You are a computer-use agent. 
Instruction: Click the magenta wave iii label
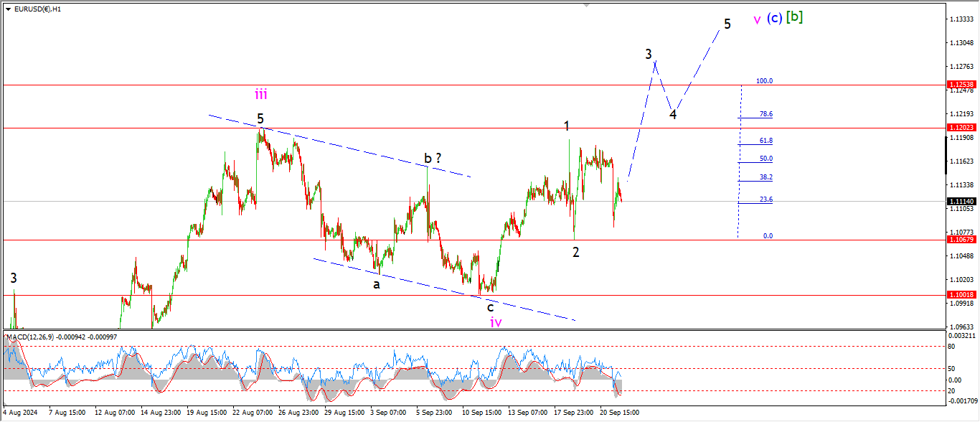click(260, 94)
